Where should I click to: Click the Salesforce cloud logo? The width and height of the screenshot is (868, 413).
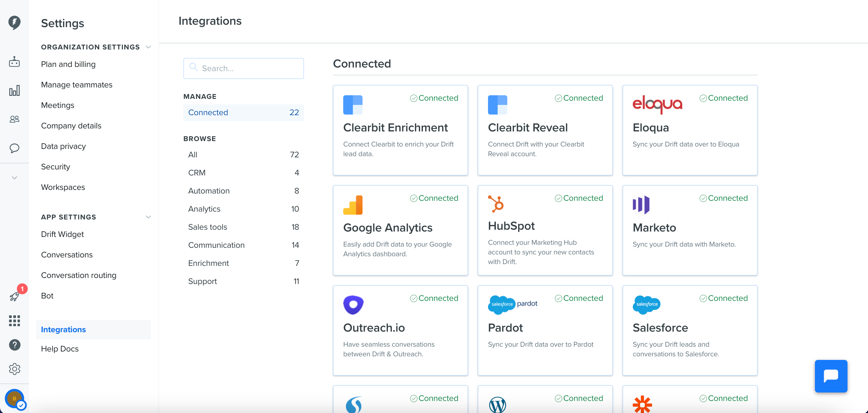click(x=646, y=304)
